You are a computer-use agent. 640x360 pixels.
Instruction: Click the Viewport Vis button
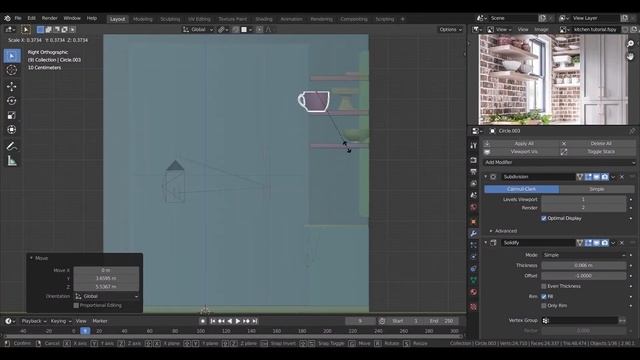520,152
